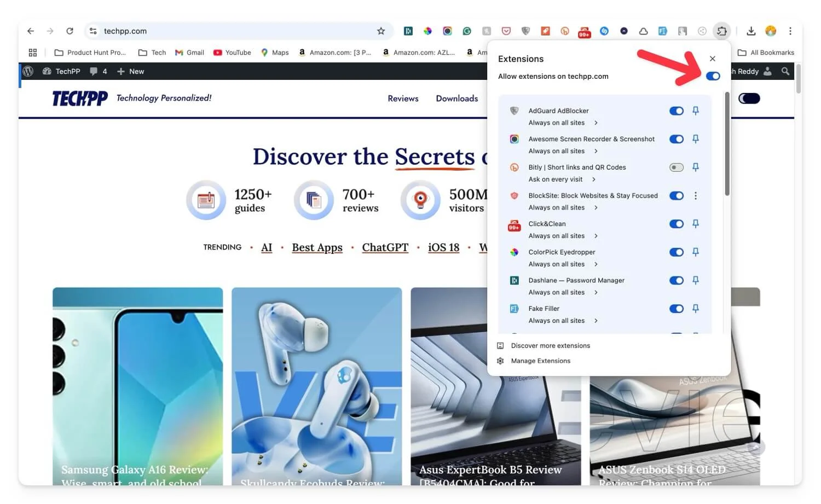Open more options for BlockSite extension
Screen dimensions: 821x504
[696, 195]
